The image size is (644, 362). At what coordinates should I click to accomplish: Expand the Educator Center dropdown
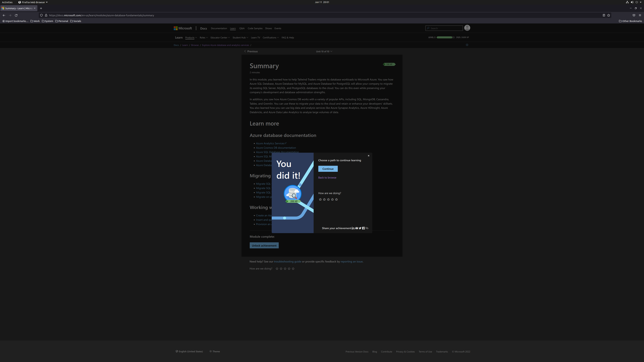220,38
